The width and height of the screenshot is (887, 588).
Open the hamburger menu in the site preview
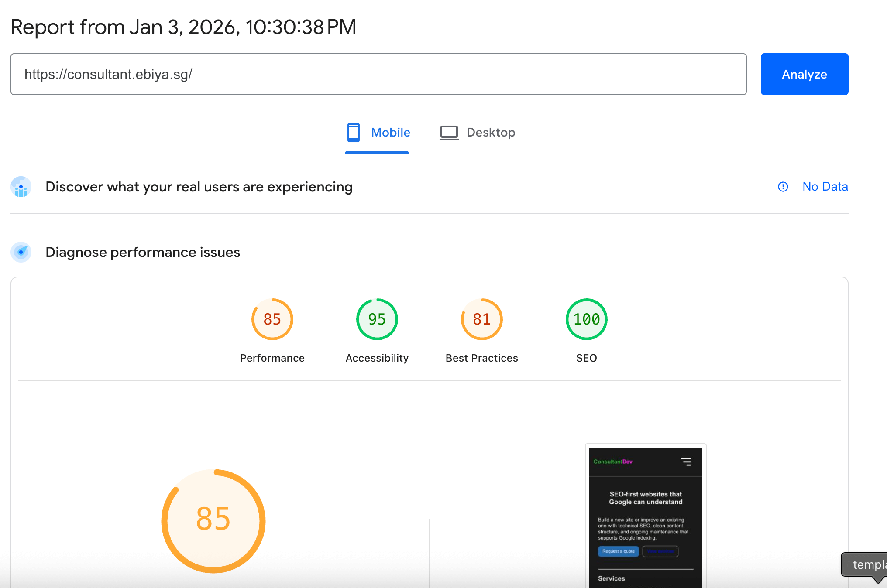[x=687, y=462]
